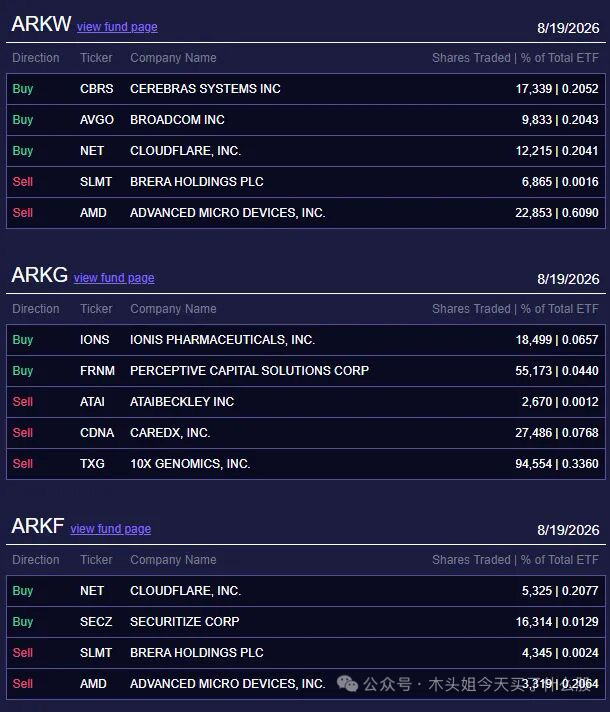Viewport: 610px width, 712px height.
Task: Click the Shares Traded header in ARKF table
Action: (x=471, y=560)
